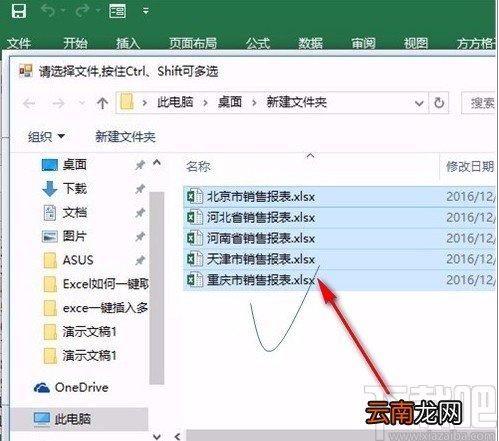Click the pin icon beside 桌面
This screenshot has width=499, height=441.
[140, 165]
